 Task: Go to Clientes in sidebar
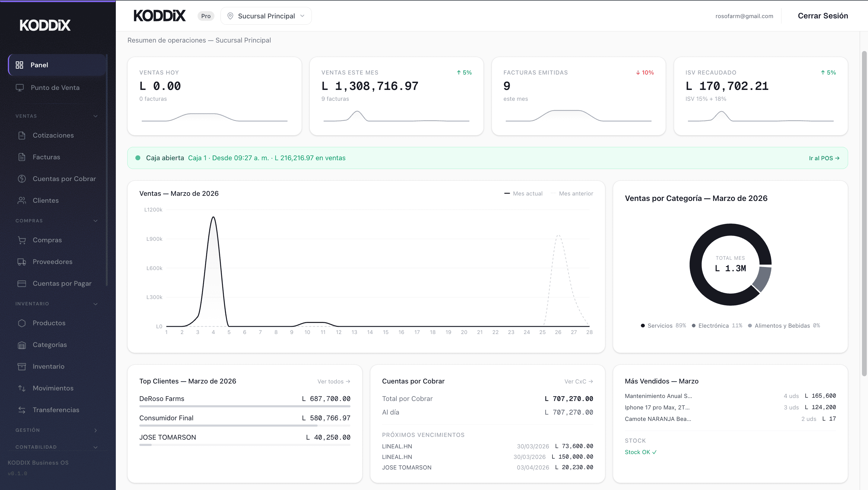tap(46, 201)
